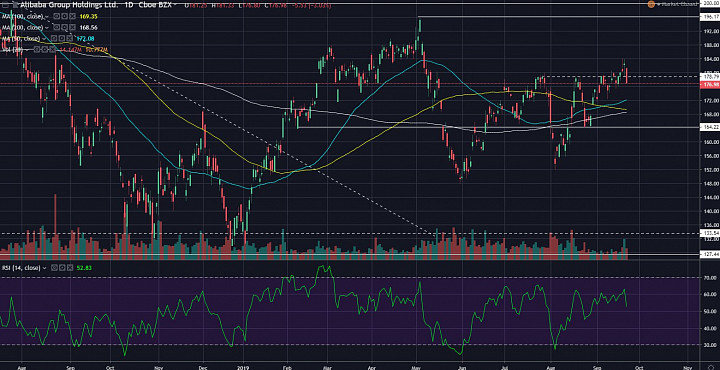Expand the MA (50, close) dropdown arrow

(44, 39)
